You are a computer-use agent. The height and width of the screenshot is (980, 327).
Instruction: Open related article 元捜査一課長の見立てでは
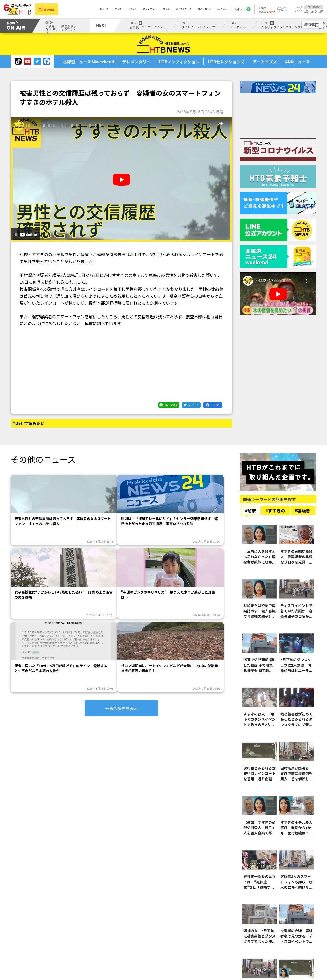pyautogui.click(x=260, y=870)
